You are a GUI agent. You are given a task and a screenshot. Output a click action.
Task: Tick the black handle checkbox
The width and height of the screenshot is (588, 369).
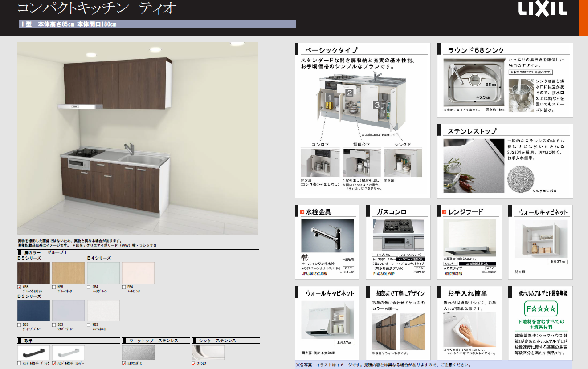[x=19, y=363]
